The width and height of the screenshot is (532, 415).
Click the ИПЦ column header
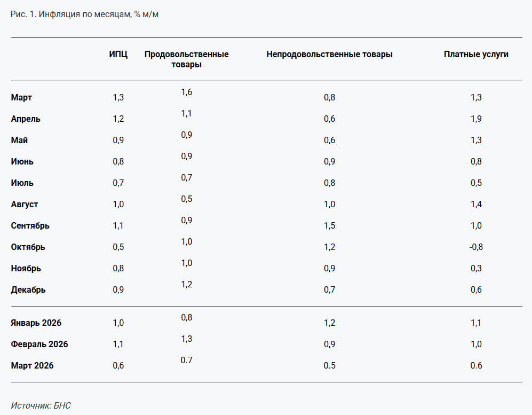(118, 54)
